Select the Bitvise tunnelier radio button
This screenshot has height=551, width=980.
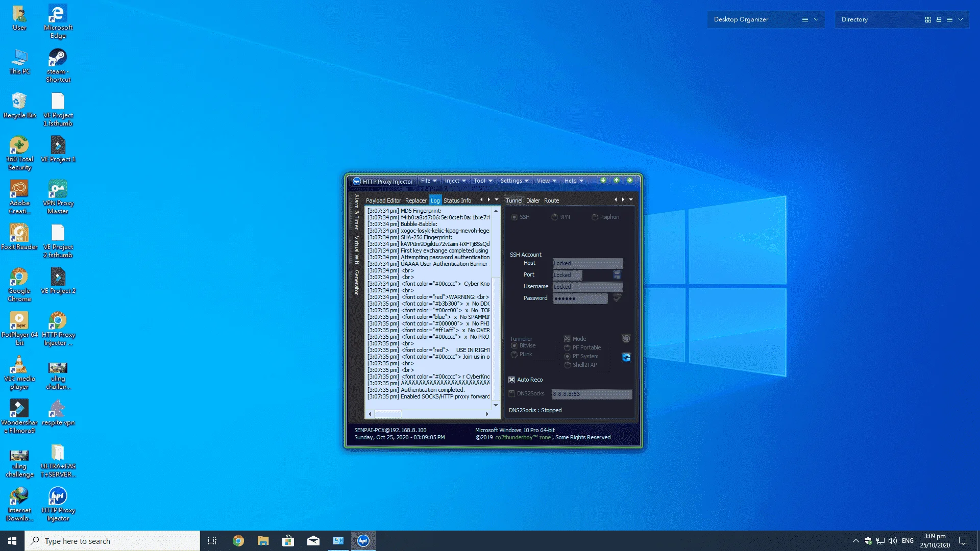514,346
